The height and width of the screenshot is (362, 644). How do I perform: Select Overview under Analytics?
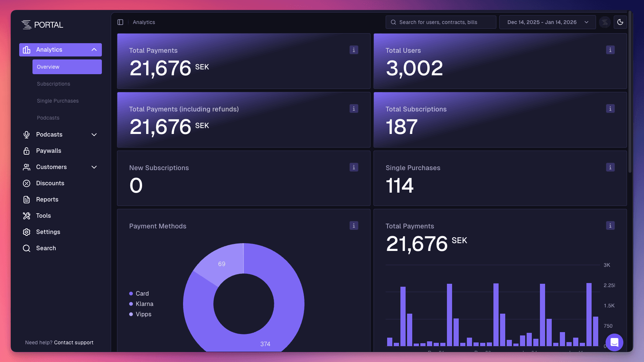[67, 67]
